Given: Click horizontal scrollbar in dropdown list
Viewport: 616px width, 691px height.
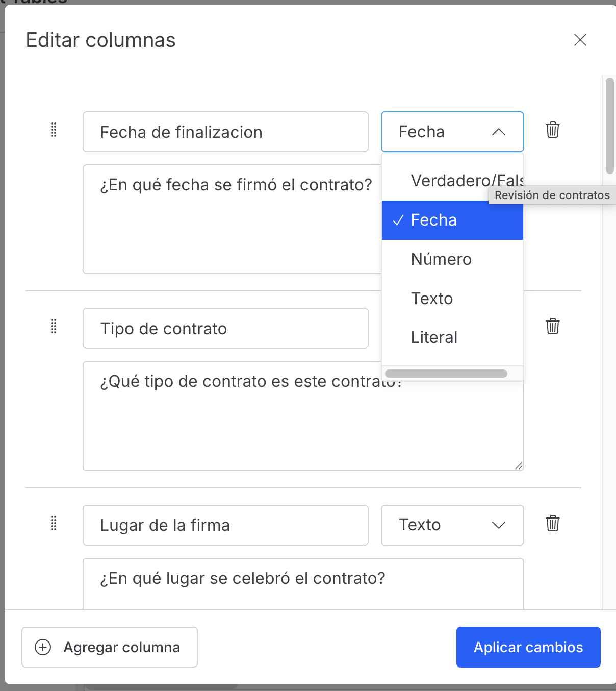Looking at the screenshot, I should click(446, 374).
